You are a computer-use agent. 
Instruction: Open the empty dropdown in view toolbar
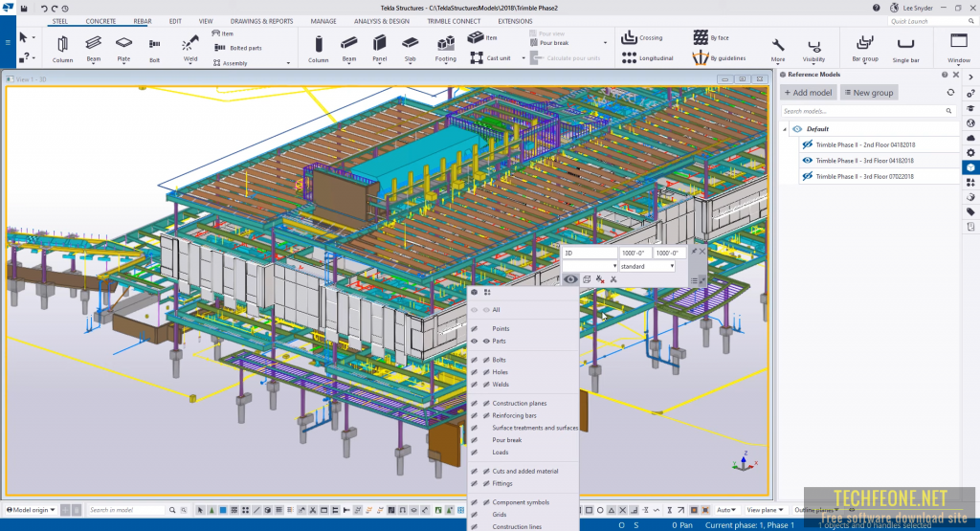(x=590, y=266)
